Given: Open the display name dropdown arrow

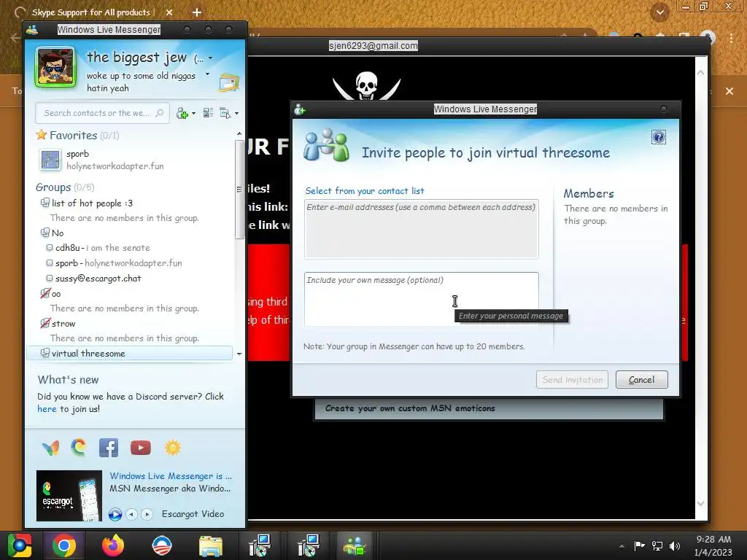Looking at the screenshot, I should (211, 58).
